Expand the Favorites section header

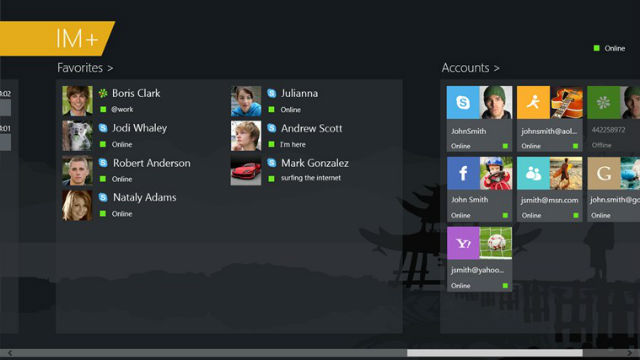pyautogui.click(x=85, y=68)
